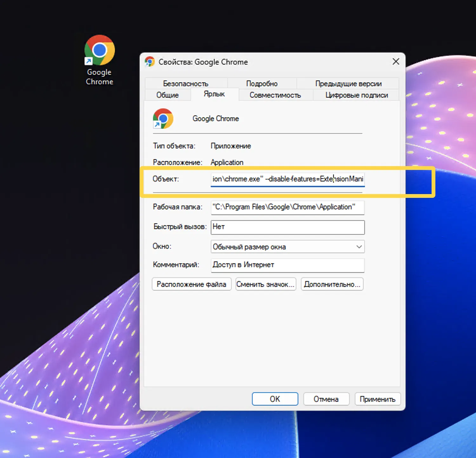
Task: Click into the Объект target field
Action: pyautogui.click(x=288, y=179)
